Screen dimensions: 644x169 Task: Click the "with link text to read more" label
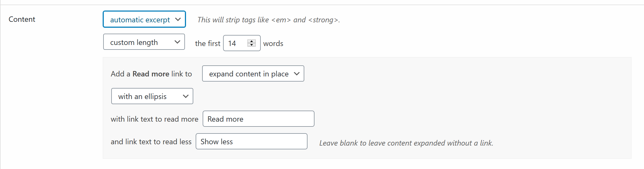coord(155,119)
